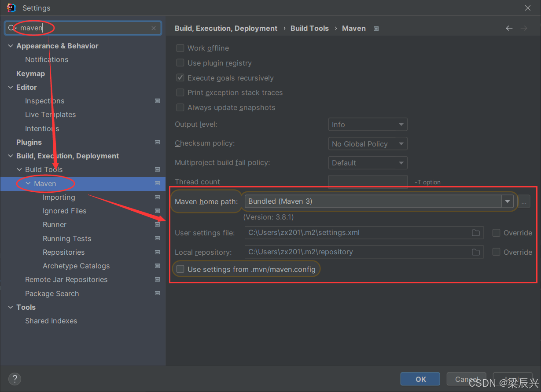Open Checksum policy dropdown
This screenshot has width=541, height=392.
[368, 144]
